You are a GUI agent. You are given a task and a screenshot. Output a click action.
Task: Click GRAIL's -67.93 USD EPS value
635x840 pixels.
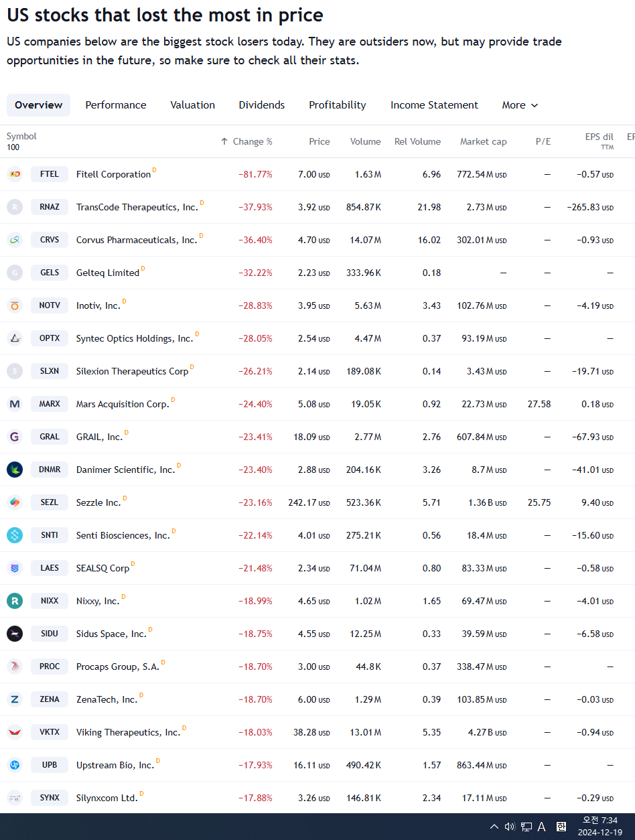593,437
